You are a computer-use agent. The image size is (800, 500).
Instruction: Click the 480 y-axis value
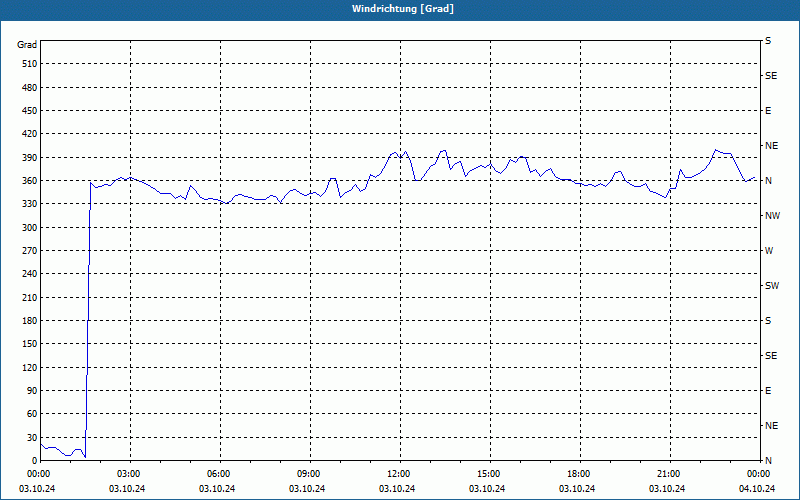tap(30, 87)
